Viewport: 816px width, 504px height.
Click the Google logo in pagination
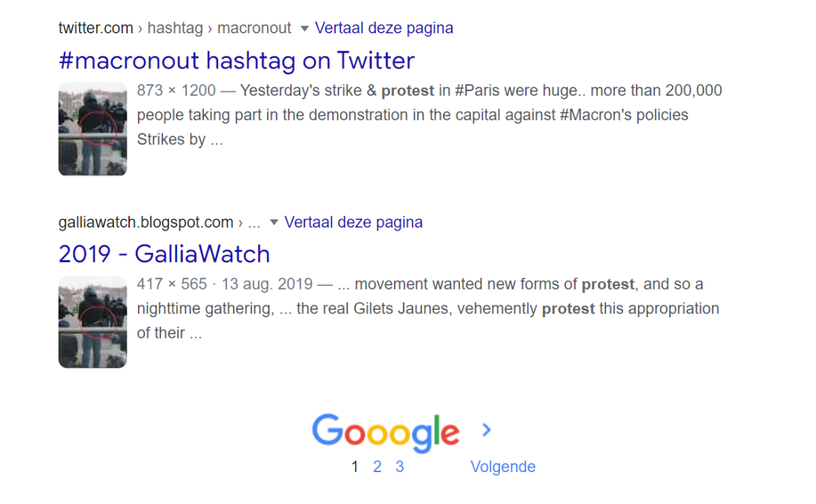(x=386, y=433)
